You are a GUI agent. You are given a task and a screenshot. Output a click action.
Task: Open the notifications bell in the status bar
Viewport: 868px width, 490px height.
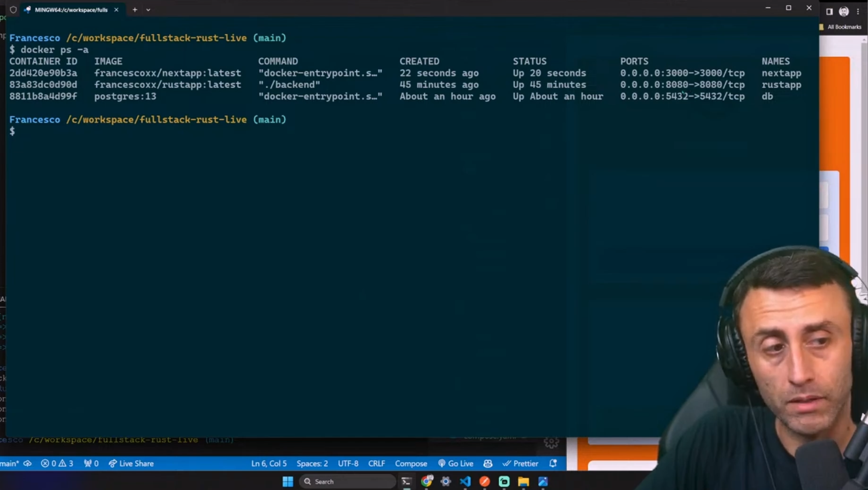click(553, 463)
